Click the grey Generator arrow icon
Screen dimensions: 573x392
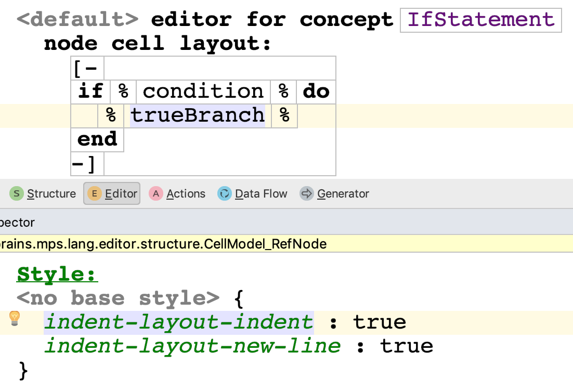click(x=307, y=193)
